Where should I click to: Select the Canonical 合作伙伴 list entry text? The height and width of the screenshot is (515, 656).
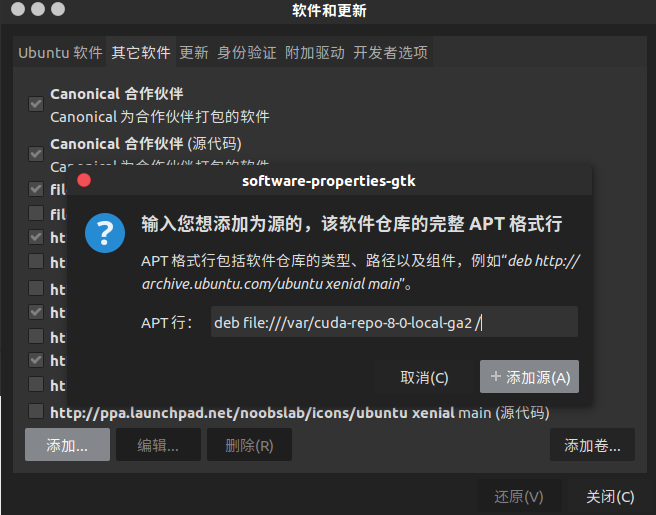point(117,94)
